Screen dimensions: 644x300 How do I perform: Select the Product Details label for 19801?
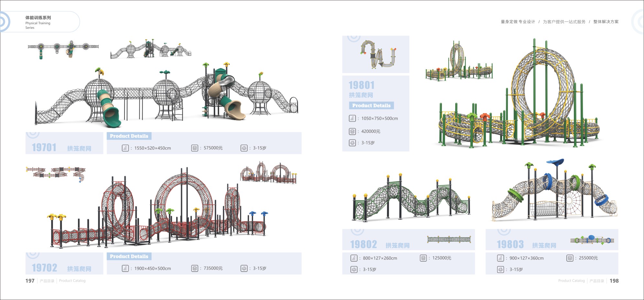click(371, 106)
